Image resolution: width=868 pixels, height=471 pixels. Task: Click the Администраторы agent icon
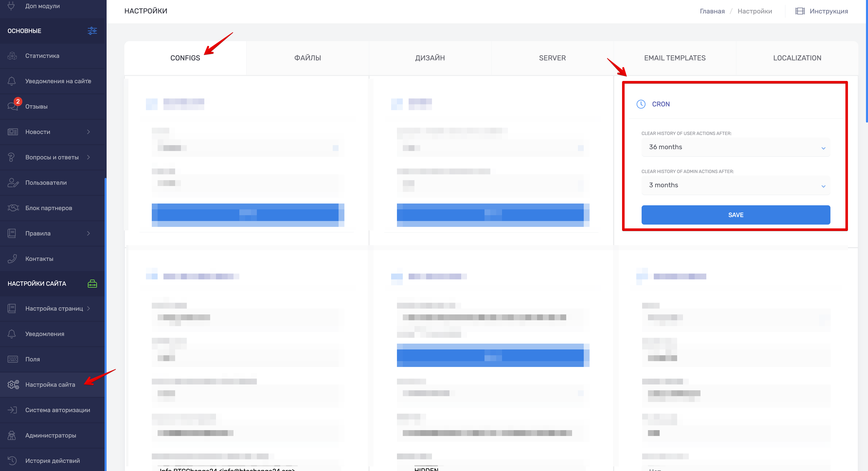(12, 435)
